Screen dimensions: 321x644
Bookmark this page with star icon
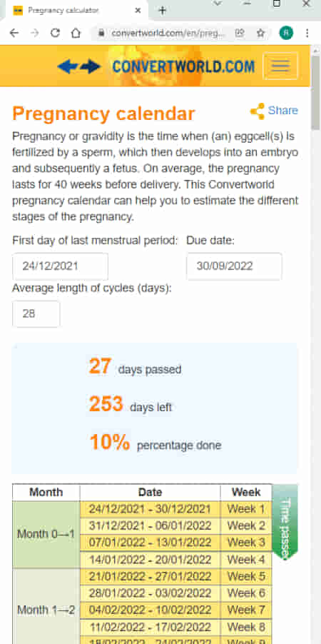(260, 34)
